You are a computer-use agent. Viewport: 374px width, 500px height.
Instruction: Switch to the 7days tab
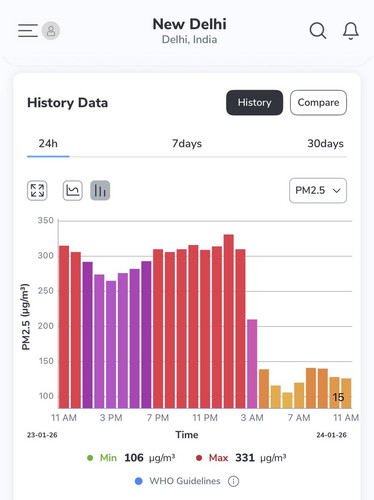(x=187, y=144)
